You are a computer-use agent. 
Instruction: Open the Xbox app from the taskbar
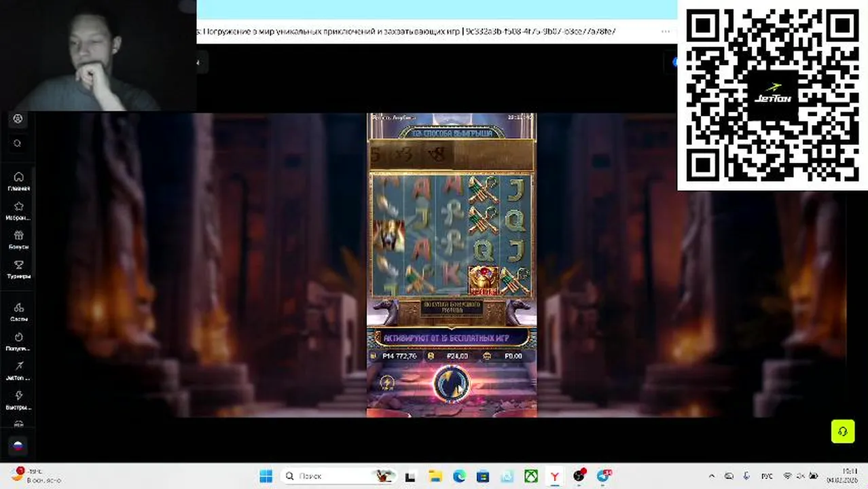coord(530,476)
